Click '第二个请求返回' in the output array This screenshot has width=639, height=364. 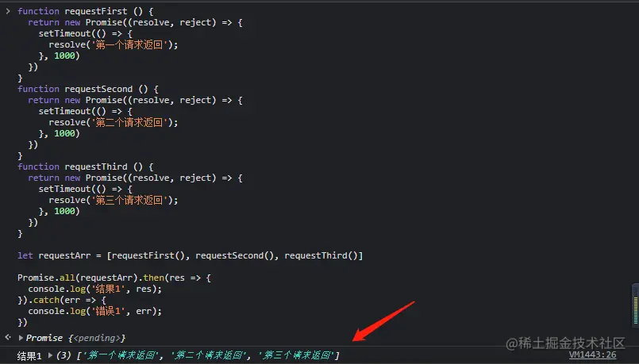point(209,355)
